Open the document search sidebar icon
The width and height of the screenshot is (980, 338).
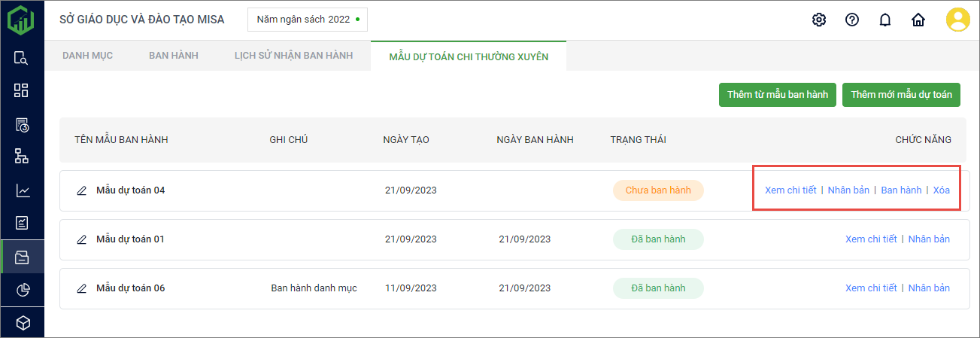[22, 58]
